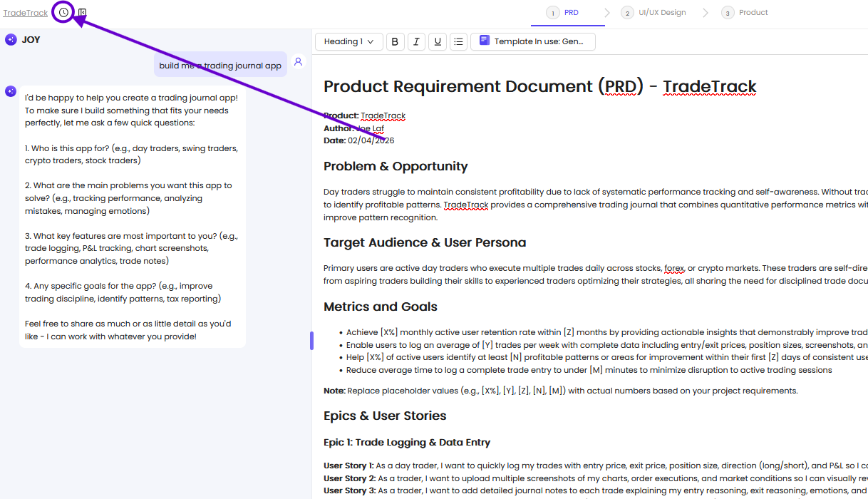Toggle italic formatting

pyautogui.click(x=416, y=41)
